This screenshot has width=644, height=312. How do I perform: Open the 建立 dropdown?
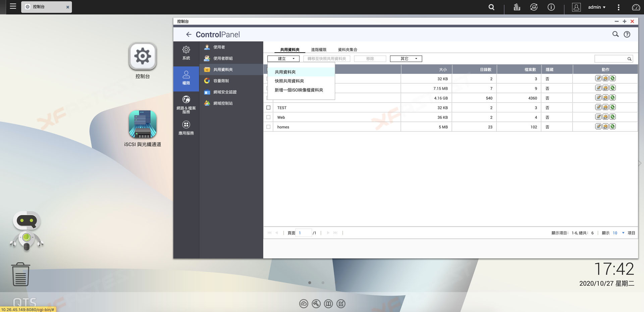[283, 59]
